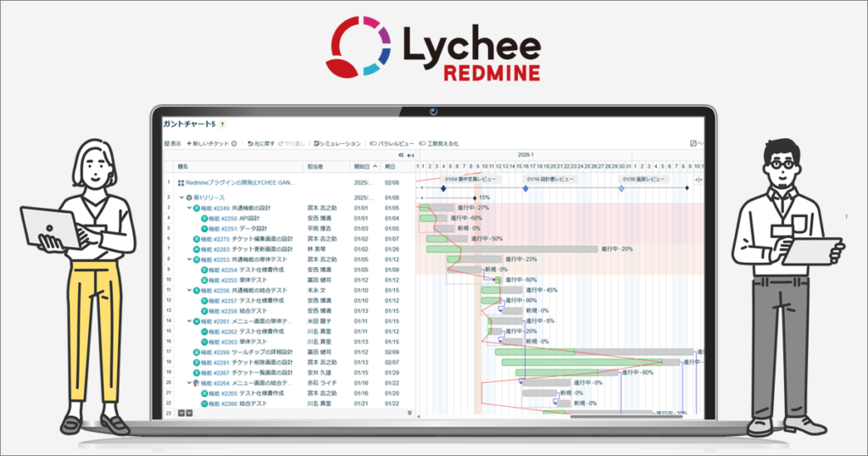Screen dimensions: 868x456
Task: Click the external edit icon at toolbar right
Action: 693,143
